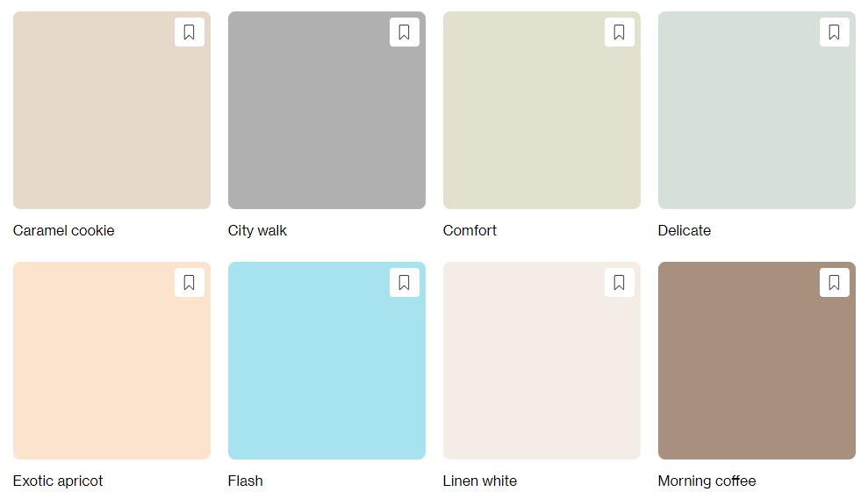Bookmark the Delicate color

coord(835,33)
